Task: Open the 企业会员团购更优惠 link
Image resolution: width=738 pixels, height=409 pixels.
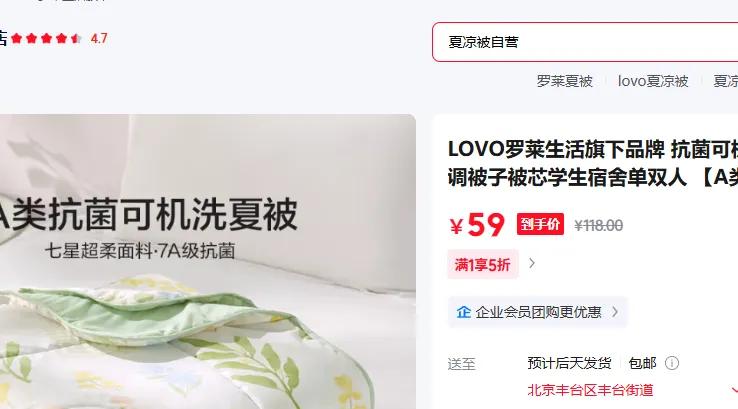Action: pyautogui.click(x=538, y=312)
